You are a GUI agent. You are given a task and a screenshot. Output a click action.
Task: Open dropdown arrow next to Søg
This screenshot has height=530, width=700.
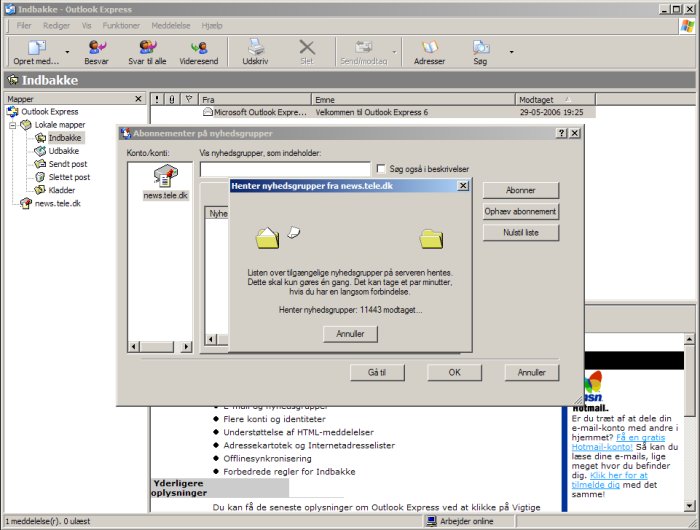tap(511, 52)
